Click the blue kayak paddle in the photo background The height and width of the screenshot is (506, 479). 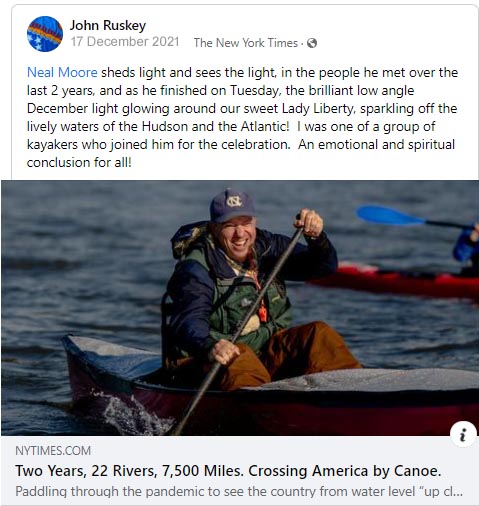tap(390, 215)
